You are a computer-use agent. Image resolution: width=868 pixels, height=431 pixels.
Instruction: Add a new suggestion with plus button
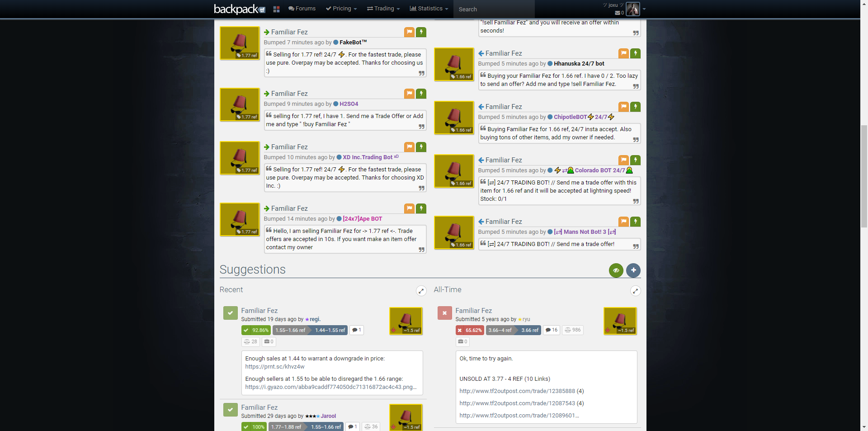[633, 270]
